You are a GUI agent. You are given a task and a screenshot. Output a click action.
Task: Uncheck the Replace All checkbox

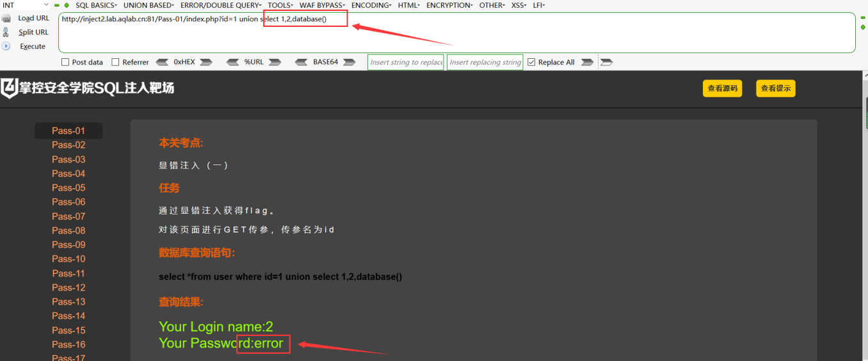coord(531,62)
